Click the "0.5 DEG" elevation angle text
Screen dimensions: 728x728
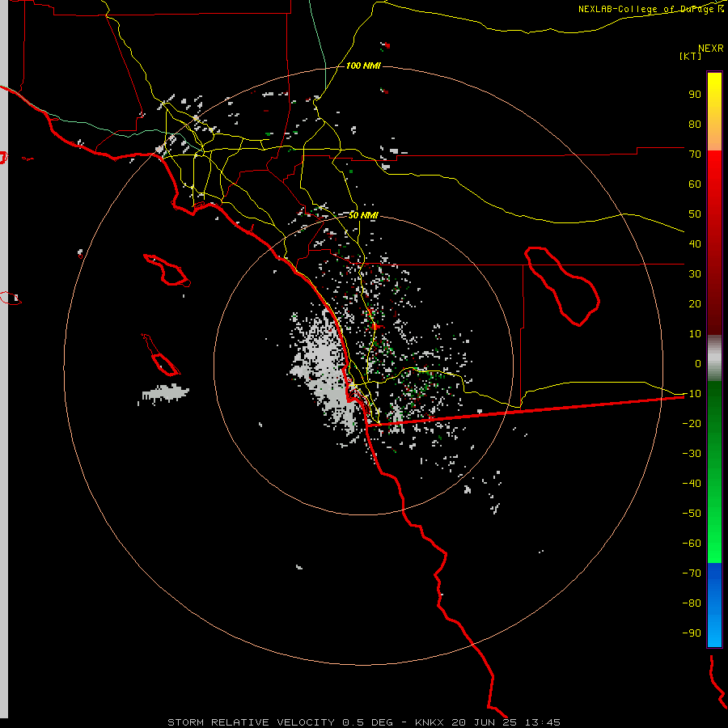tap(367, 722)
